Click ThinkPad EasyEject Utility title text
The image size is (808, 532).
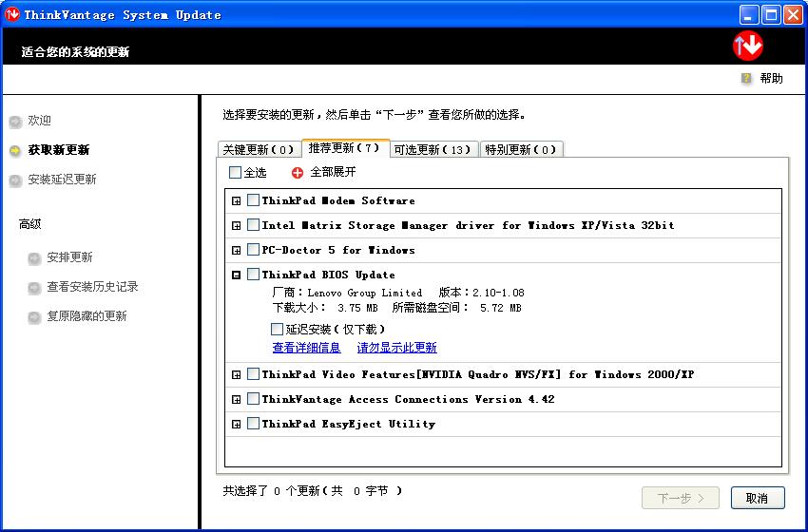pos(348,424)
